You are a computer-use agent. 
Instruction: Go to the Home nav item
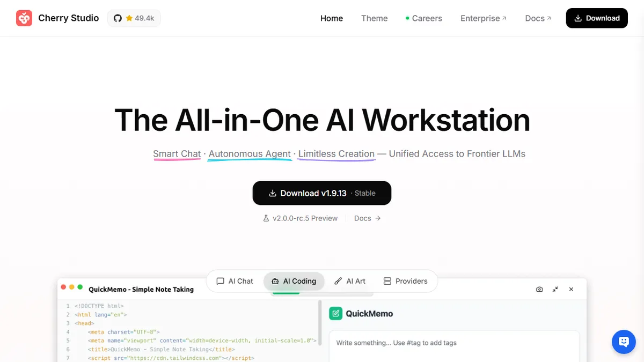pos(332,18)
